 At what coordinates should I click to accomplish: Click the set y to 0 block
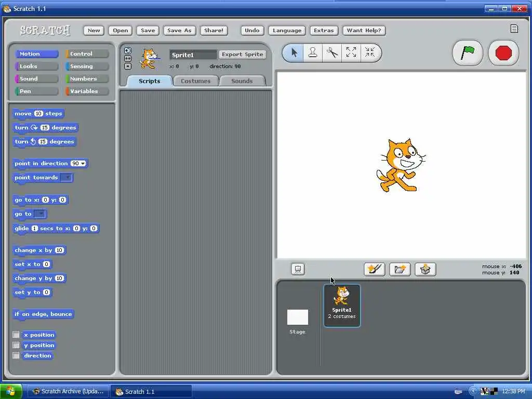(32, 292)
